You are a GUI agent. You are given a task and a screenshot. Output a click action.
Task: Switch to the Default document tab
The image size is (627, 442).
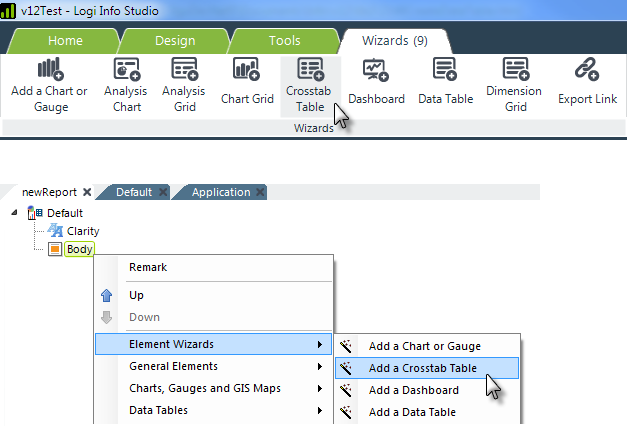click(x=134, y=192)
